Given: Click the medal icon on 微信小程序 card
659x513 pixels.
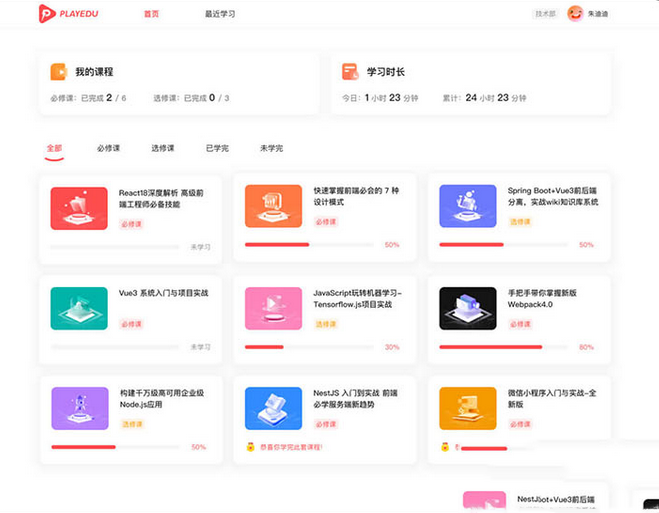Looking at the screenshot, I should pyautogui.click(x=445, y=447).
